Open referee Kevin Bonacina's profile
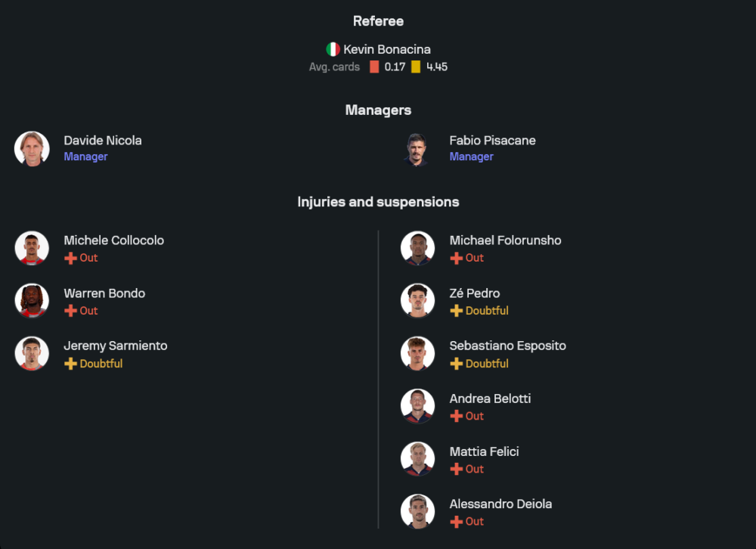756x549 pixels. pyautogui.click(x=387, y=49)
